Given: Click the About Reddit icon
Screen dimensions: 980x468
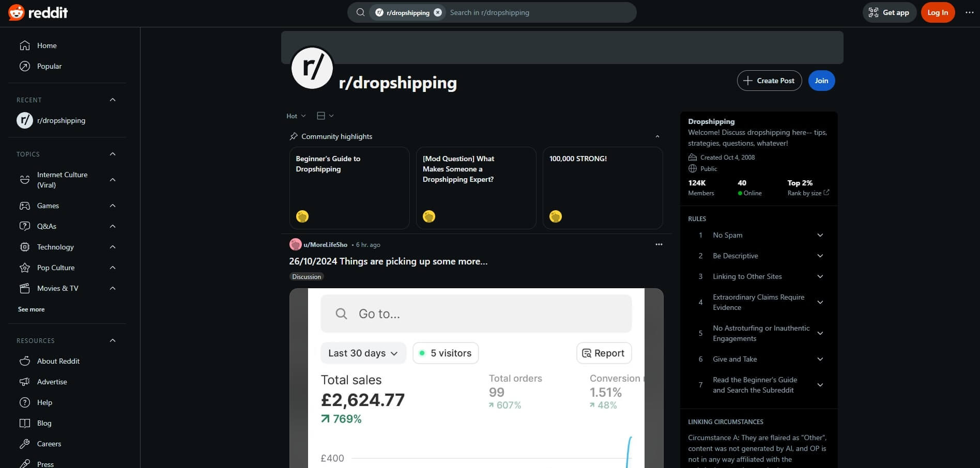Looking at the screenshot, I should pyautogui.click(x=25, y=361).
